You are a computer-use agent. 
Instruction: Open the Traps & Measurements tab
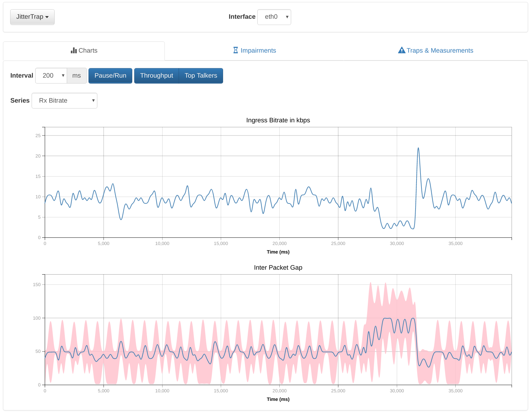click(x=436, y=51)
